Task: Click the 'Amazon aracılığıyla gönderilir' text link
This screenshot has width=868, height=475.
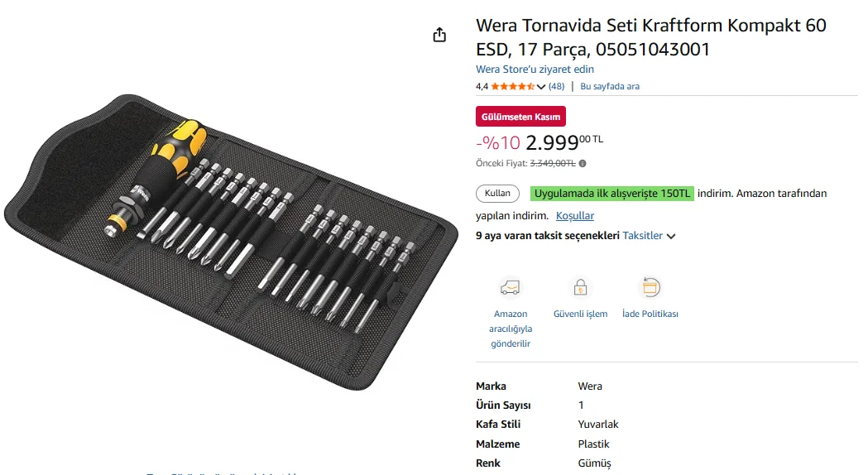Action: click(x=511, y=329)
